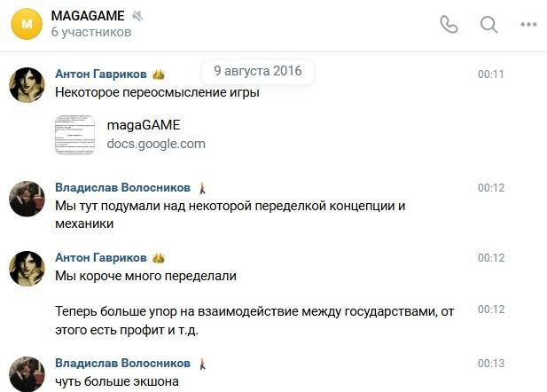Click Антон Гавриков's avatar on first message
Screen dimensions: 547x392
tap(27, 85)
